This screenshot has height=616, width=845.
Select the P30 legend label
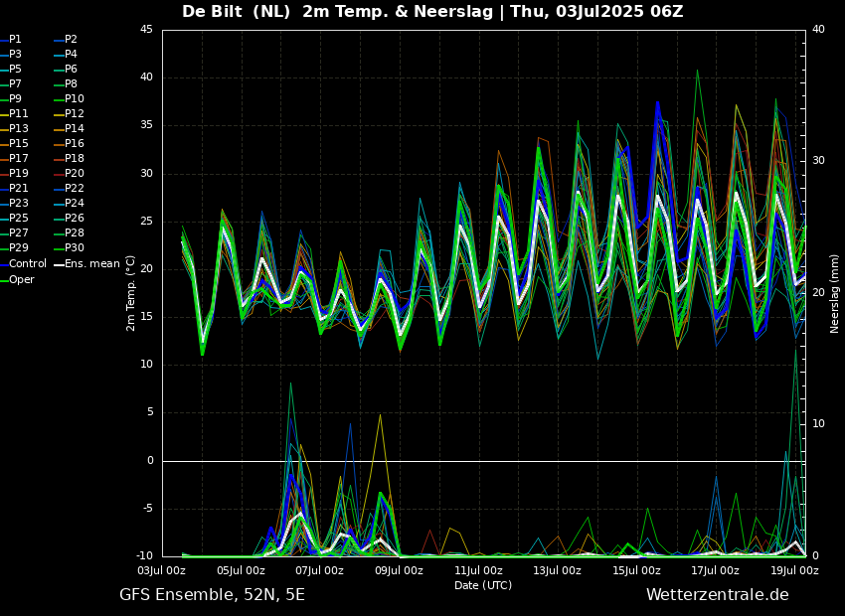coord(74,248)
